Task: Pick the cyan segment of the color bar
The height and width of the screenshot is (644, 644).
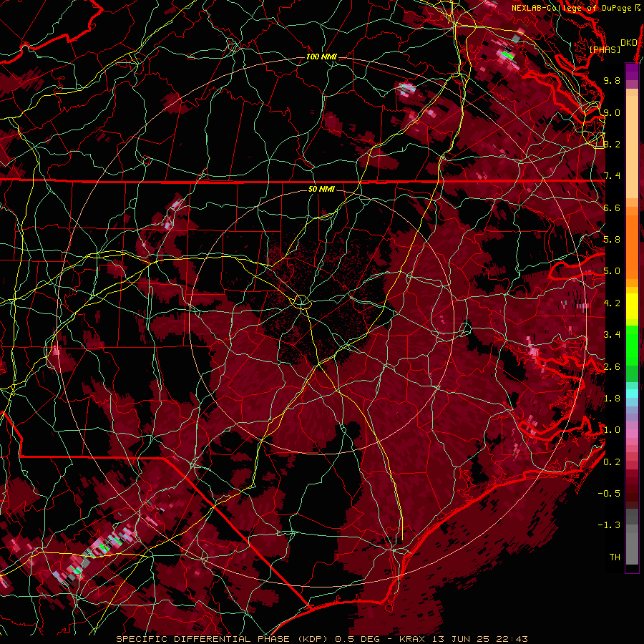Action: click(632, 394)
